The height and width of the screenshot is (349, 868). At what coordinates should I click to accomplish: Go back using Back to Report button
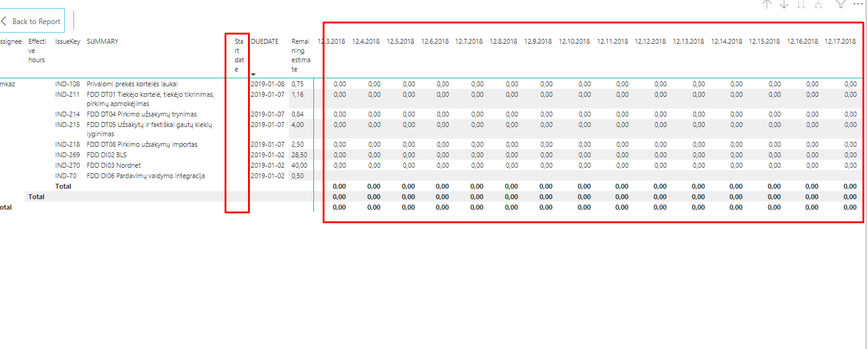(31, 21)
